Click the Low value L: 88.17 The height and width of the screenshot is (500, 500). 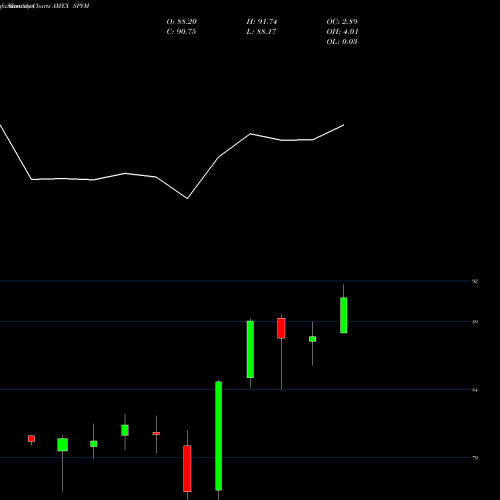261,32
